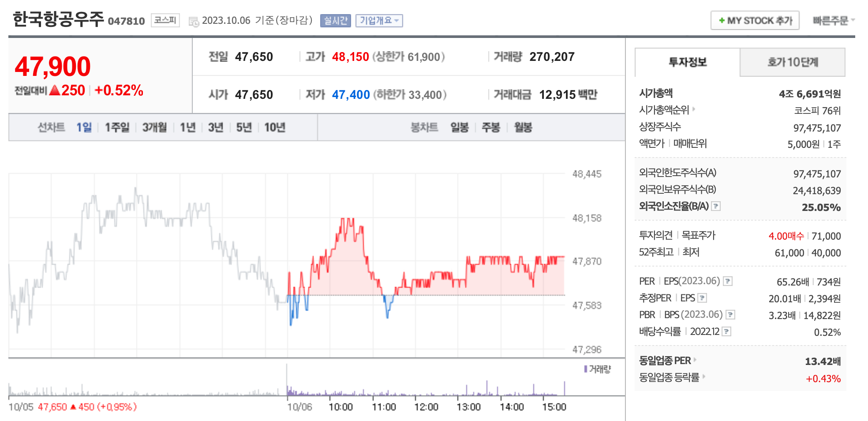Image resolution: width=868 pixels, height=421 pixels.
Task: Click the stock code 047810
Action: [x=126, y=21]
